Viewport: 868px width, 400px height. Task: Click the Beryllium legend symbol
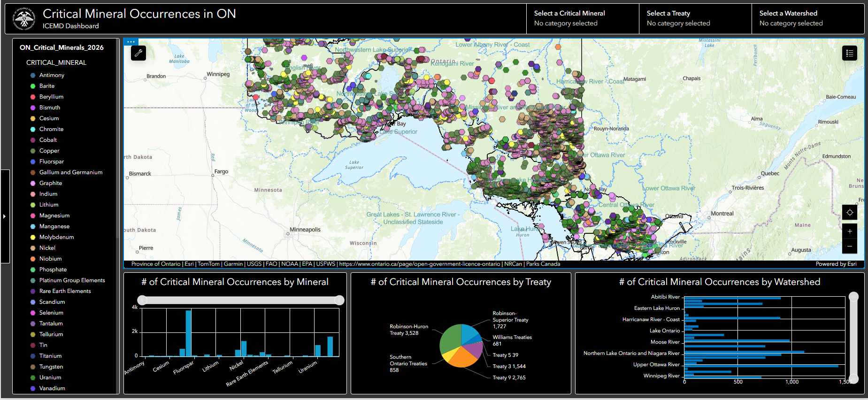click(x=33, y=97)
